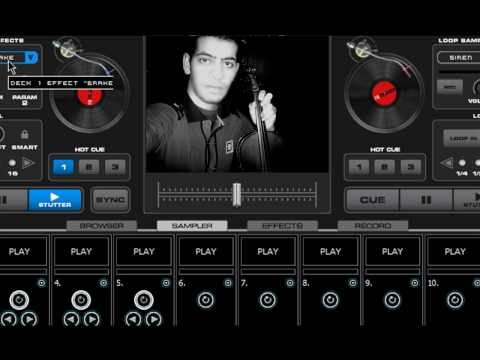The image size is (480, 360).
Task: Click PLAY on sampler slot 7
Action: point(268,251)
